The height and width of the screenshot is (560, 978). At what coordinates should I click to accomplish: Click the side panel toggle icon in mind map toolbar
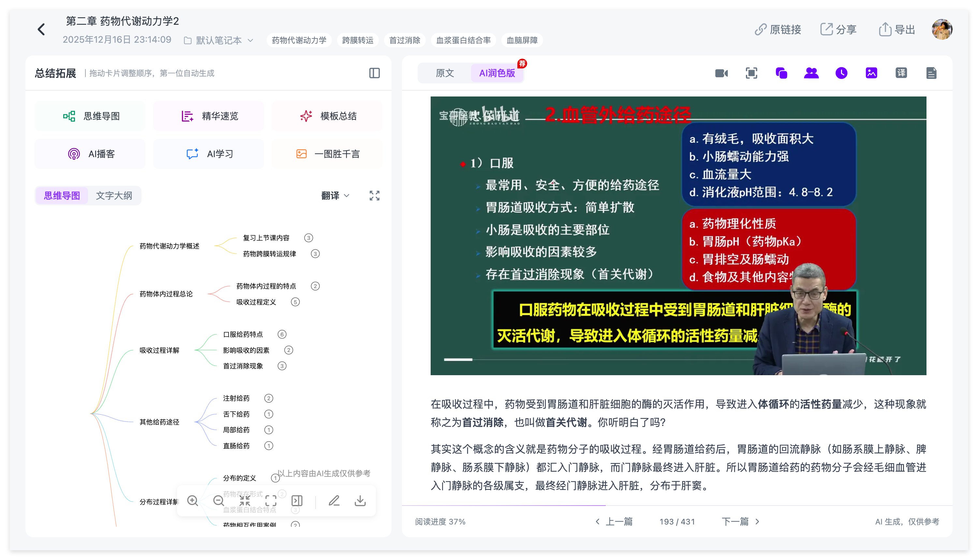point(297,500)
